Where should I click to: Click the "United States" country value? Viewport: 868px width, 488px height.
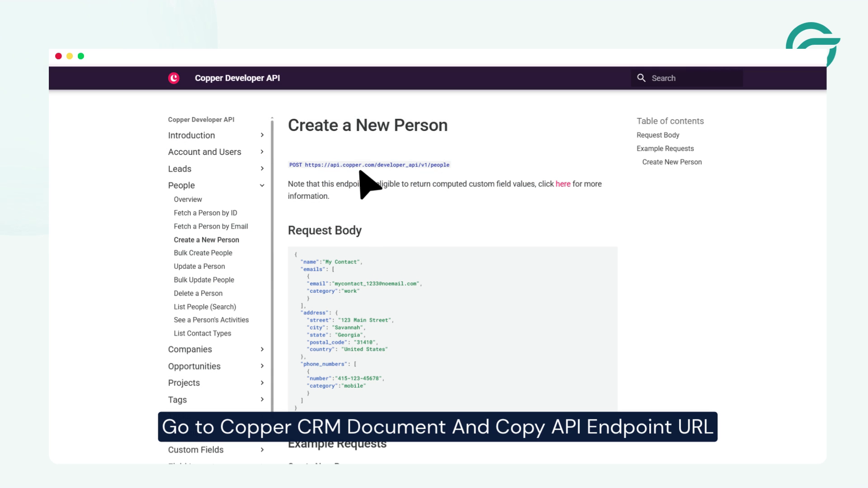364,349
